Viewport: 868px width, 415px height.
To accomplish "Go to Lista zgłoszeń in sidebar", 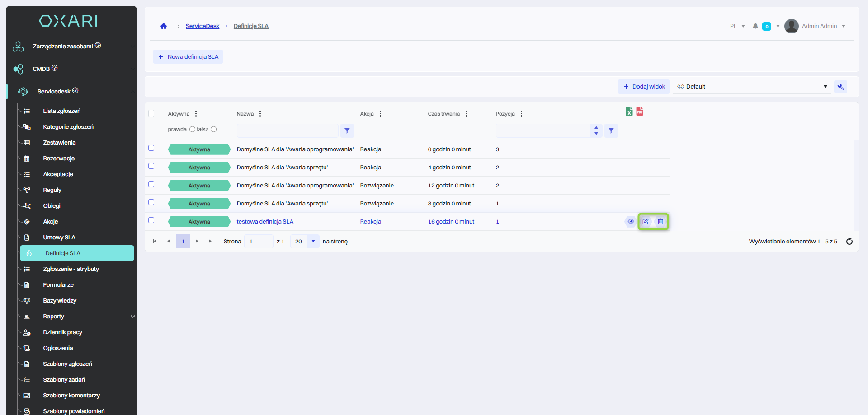I will (62, 111).
